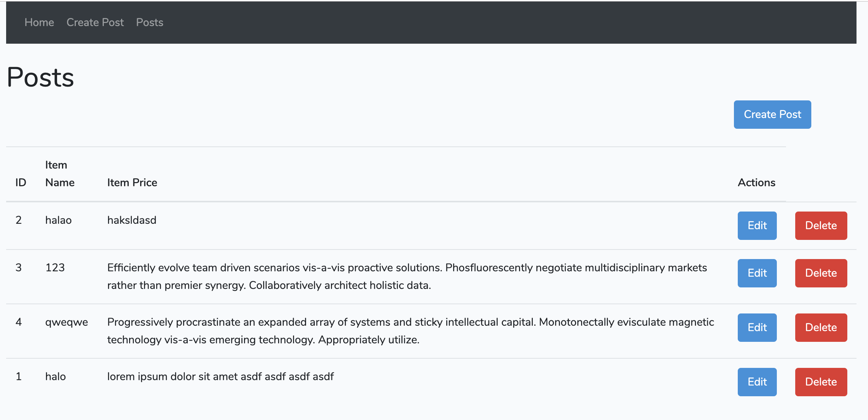Edit the post named halao
This screenshot has width=868, height=420.
(x=757, y=226)
